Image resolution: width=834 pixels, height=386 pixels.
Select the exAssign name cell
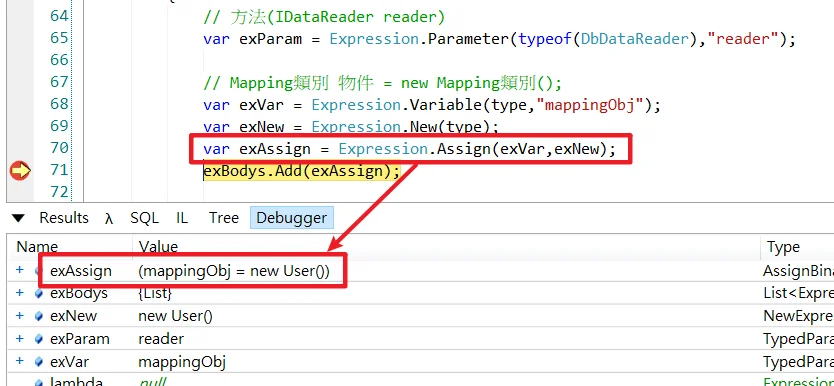pos(81,271)
